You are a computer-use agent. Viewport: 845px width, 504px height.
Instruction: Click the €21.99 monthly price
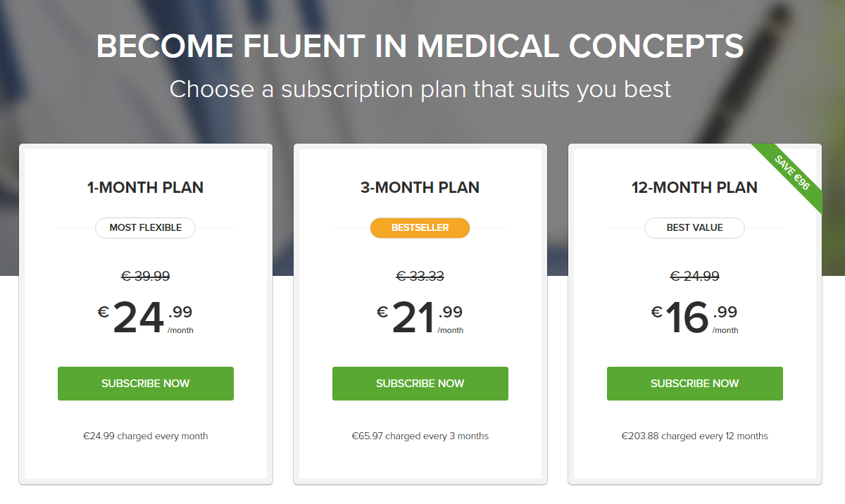(x=420, y=317)
